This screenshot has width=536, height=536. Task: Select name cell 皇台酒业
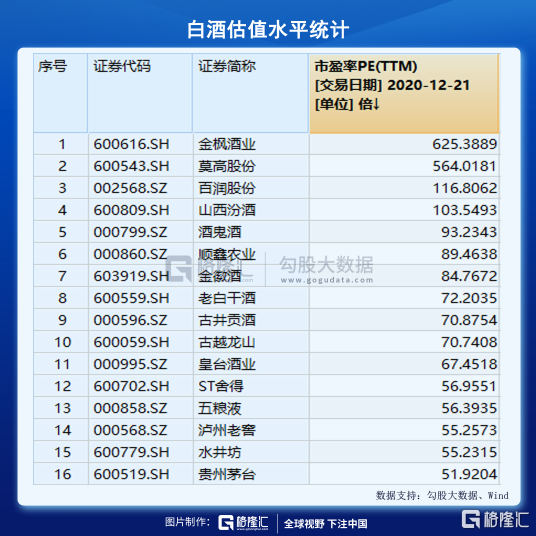(x=251, y=364)
